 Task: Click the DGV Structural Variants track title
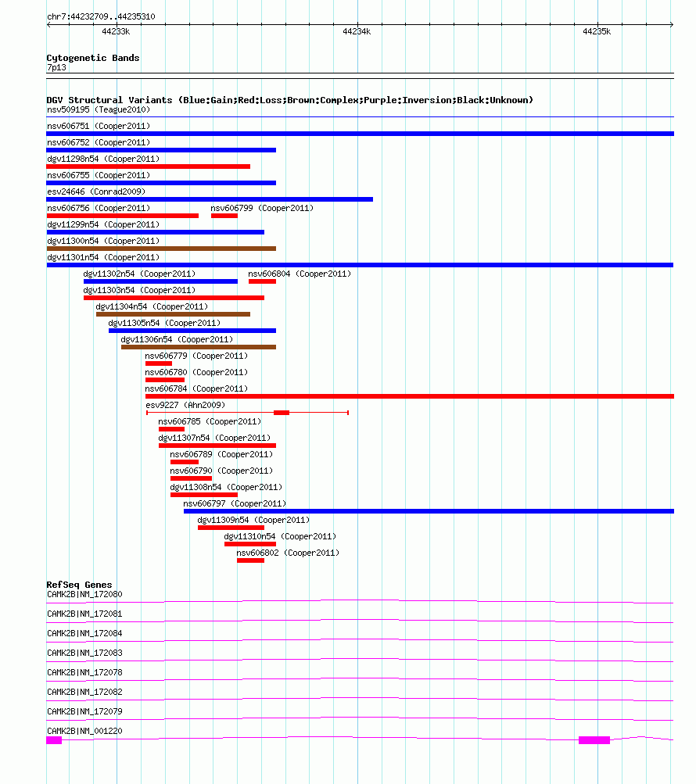coord(289,100)
